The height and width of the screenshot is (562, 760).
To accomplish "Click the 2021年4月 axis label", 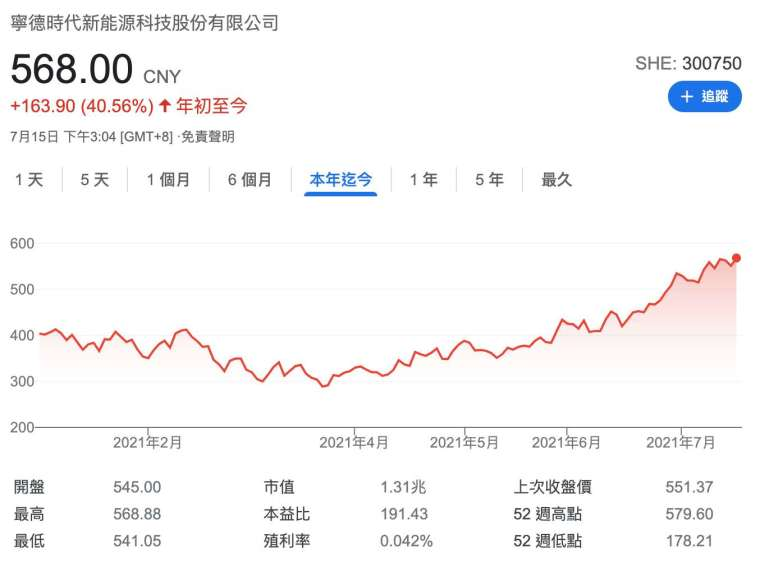I will point(354,443).
